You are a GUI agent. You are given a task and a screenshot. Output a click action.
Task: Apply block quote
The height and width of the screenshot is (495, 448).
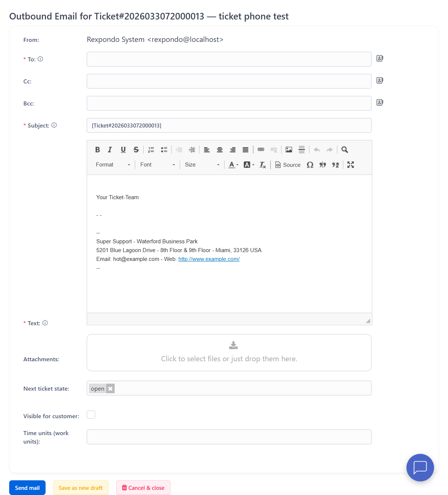[323, 165]
